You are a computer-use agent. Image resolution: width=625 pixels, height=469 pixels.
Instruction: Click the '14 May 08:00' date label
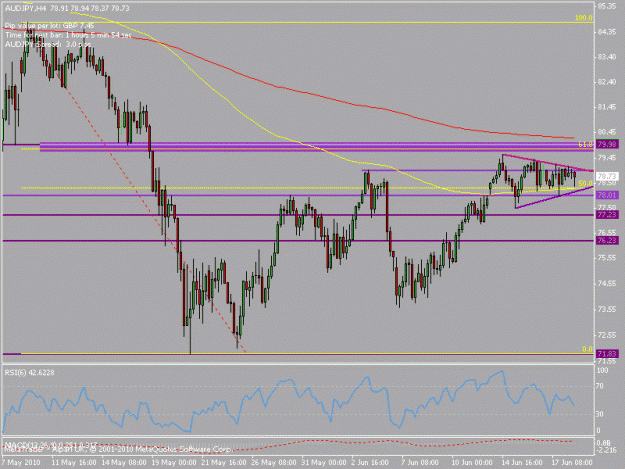(124, 462)
